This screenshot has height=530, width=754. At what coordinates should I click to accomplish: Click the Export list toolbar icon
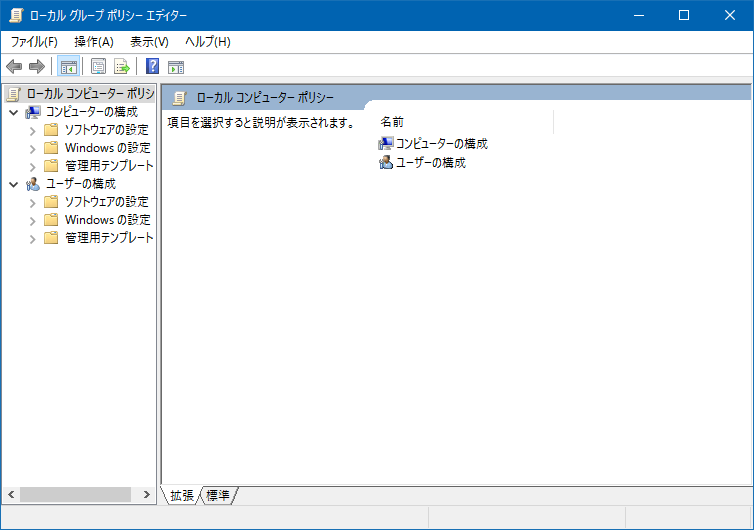(122, 66)
